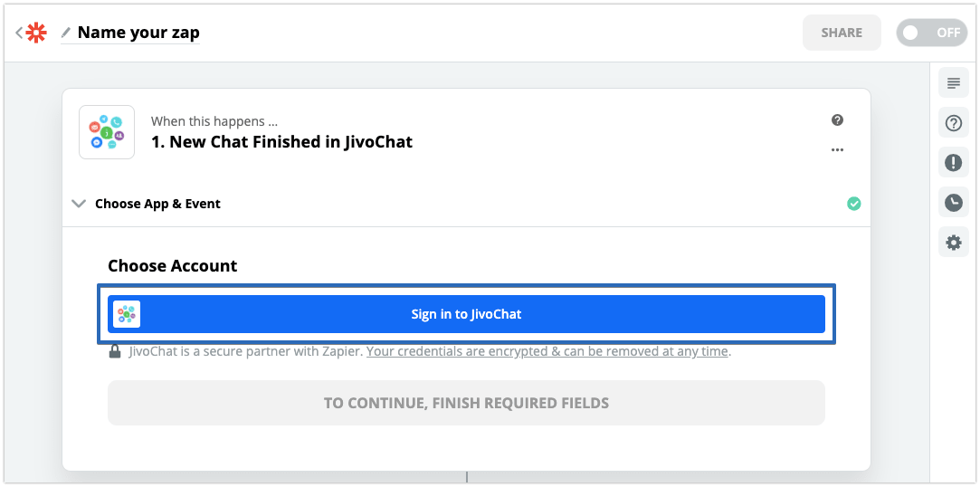Click To Continue, Finish Required Fields button
980x487 pixels.
(466, 403)
